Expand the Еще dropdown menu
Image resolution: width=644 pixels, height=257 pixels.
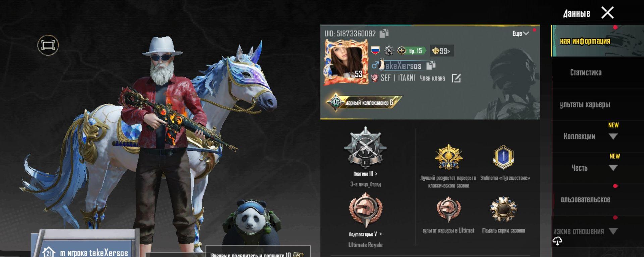(520, 33)
